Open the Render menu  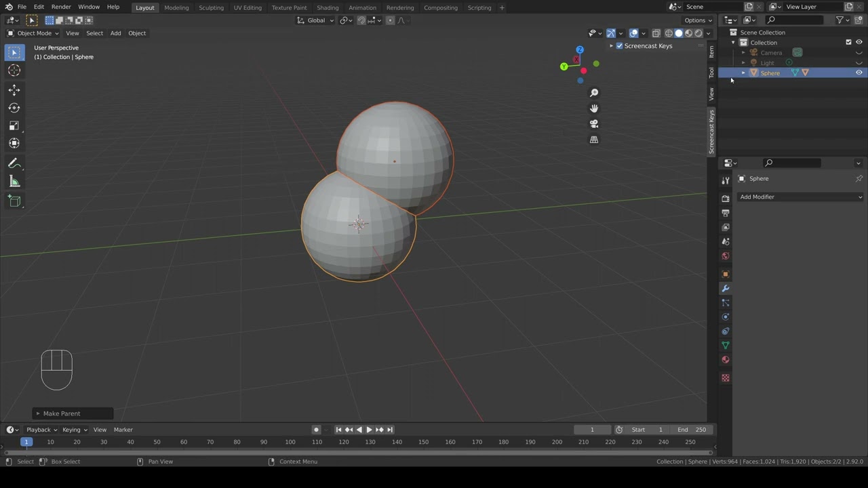point(61,7)
